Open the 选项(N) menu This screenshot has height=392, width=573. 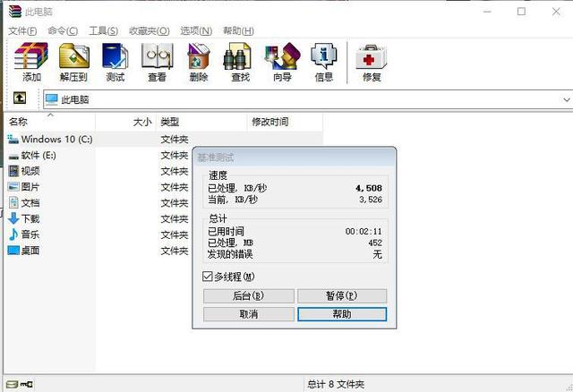pos(196,31)
